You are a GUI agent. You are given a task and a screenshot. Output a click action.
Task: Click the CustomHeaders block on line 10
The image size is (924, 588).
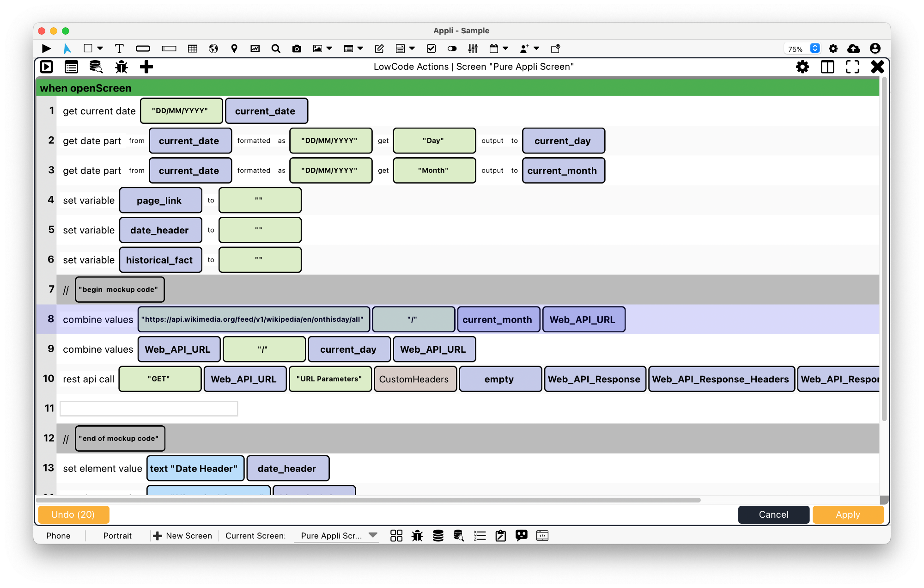click(415, 379)
